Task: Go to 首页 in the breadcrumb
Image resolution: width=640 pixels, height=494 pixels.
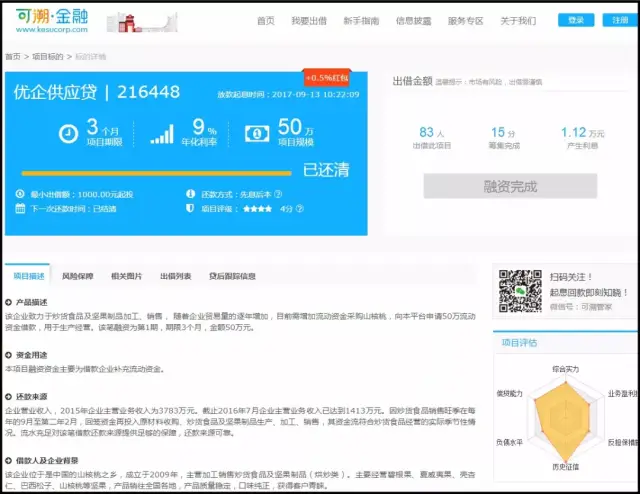Action: (x=13, y=56)
